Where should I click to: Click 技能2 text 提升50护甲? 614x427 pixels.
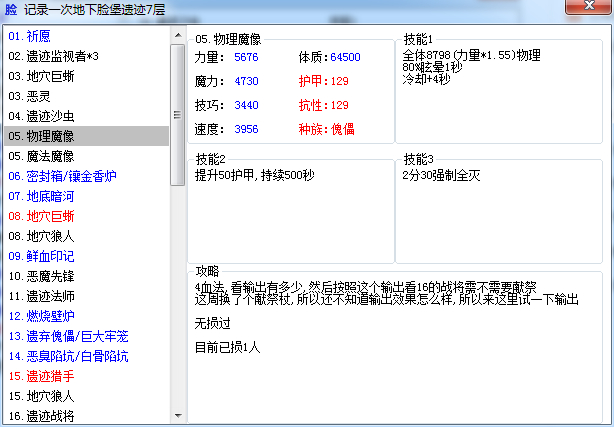(255, 175)
